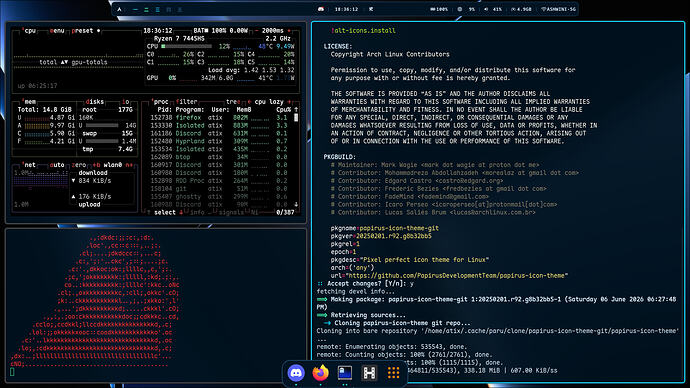690x388 pixels.
Task: Click the CPU usage bar showing 12%
Action: click(187, 46)
